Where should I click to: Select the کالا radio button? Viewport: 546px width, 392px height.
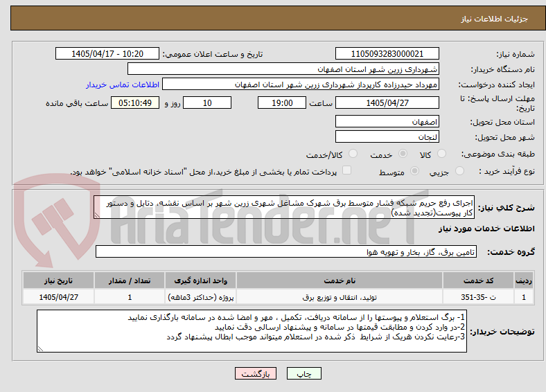[441, 154]
